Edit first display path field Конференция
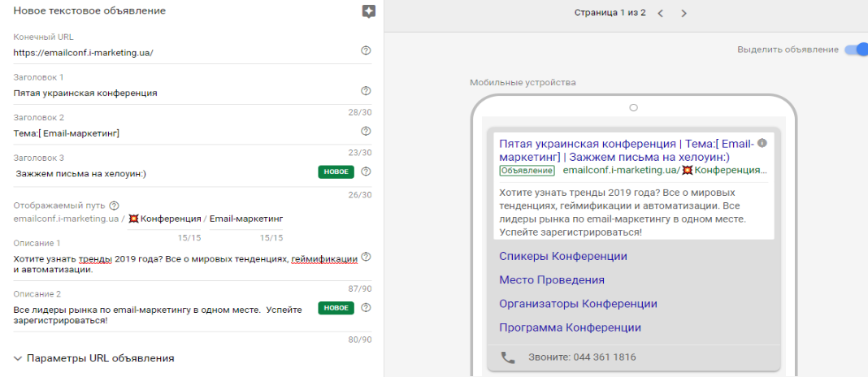The width and height of the screenshot is (868, 377). [165, 219]
